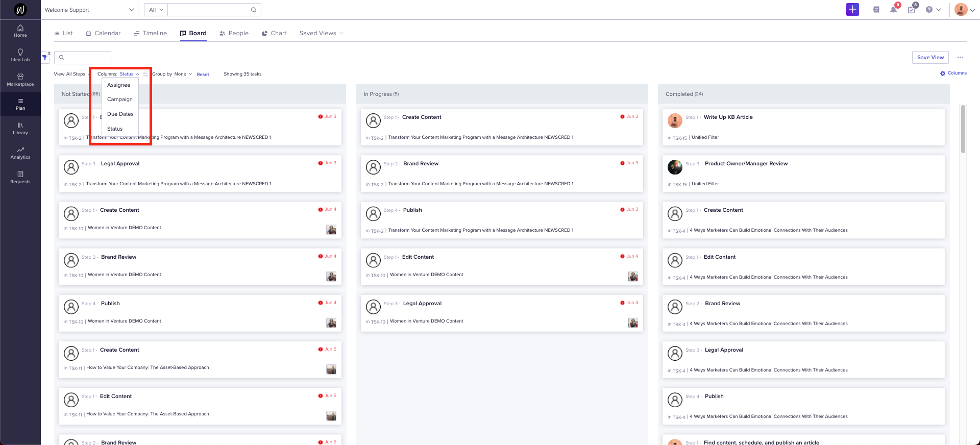Click campaign thumbnail on Not Started Step 1 Create Content Women in Venture card
Screen dimensions: 980x445
pos(331,230)
